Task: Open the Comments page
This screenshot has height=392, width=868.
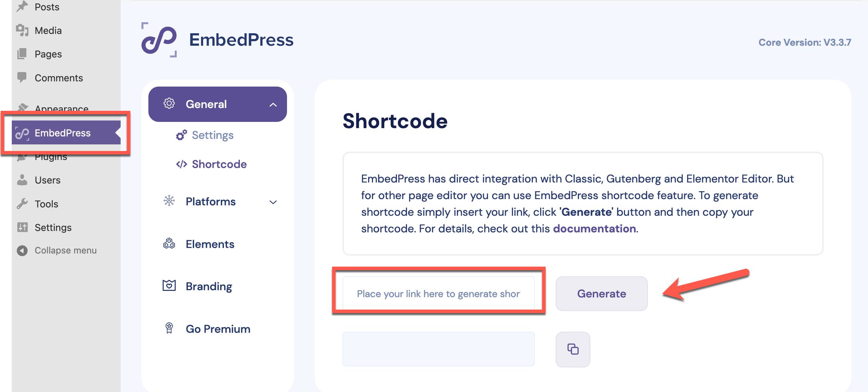Action: click(x=58, y=78)
